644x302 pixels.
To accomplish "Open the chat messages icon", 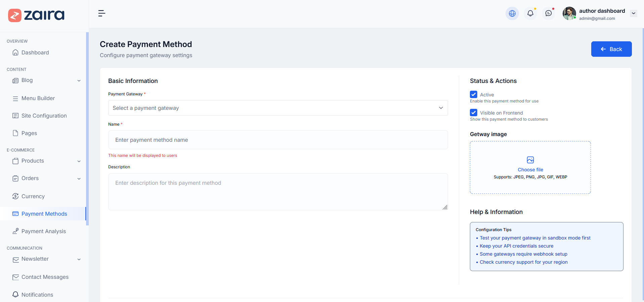I will [x=548, y=13].
